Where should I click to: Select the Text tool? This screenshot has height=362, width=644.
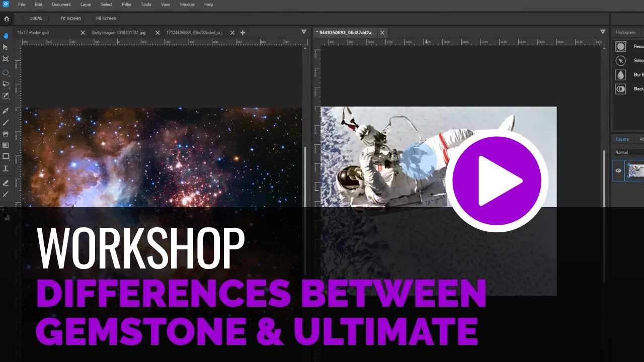point(6,168)
